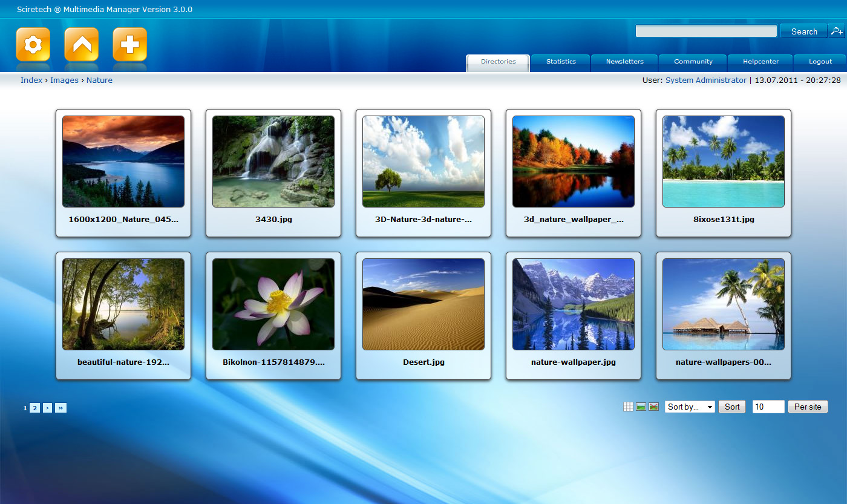Apply with the Per site button
The image size is (847, 504).
pyautogui.click(x=808, y=407)
